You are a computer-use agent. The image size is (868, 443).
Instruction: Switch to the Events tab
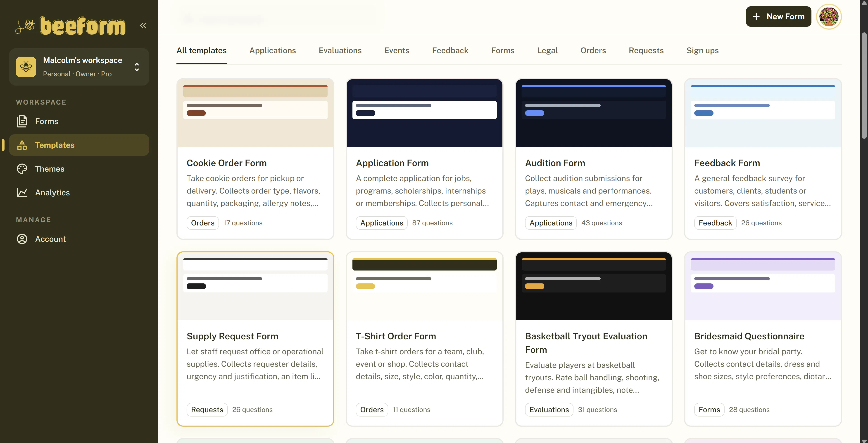[397, 50]
